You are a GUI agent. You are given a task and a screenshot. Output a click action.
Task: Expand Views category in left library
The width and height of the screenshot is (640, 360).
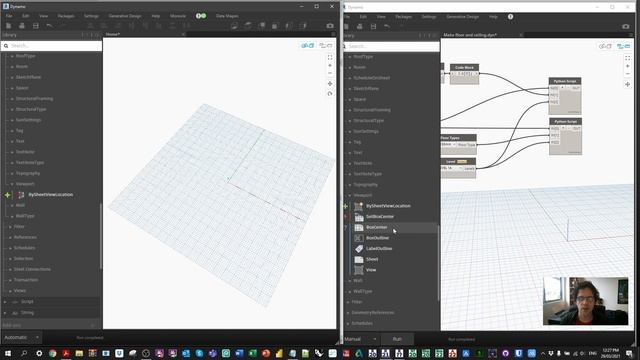(x=20, y=291)
